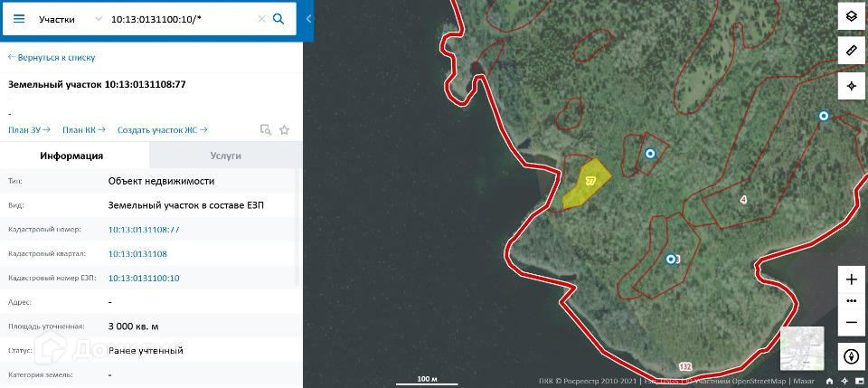Image resolution: width=868 pixels, height=388 pixels.
Task: Select the Информация tab
Action: click(x=71, y=156)
